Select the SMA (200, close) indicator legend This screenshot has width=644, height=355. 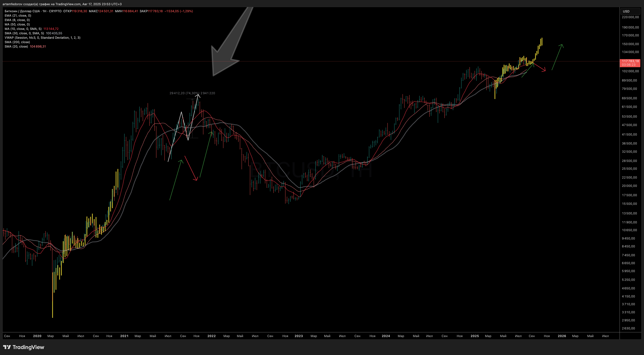tap(17, 42)
